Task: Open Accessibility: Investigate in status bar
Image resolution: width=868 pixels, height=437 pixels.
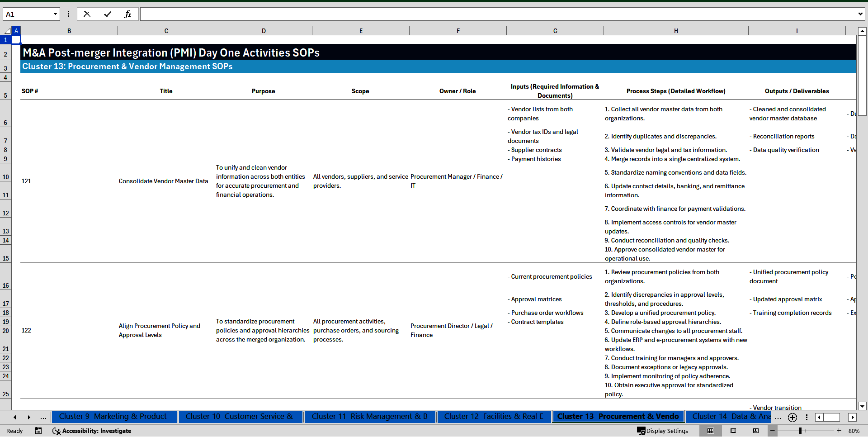Action: (x=92, y=431)
